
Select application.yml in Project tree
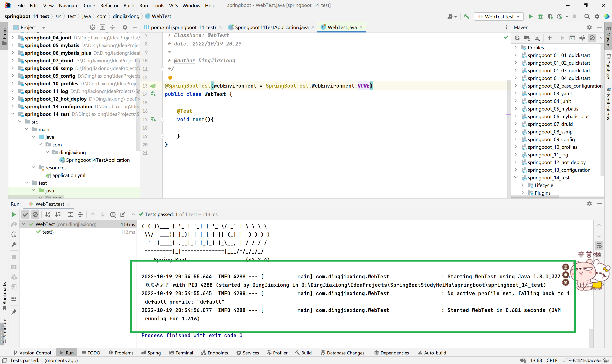pos(69,175)
